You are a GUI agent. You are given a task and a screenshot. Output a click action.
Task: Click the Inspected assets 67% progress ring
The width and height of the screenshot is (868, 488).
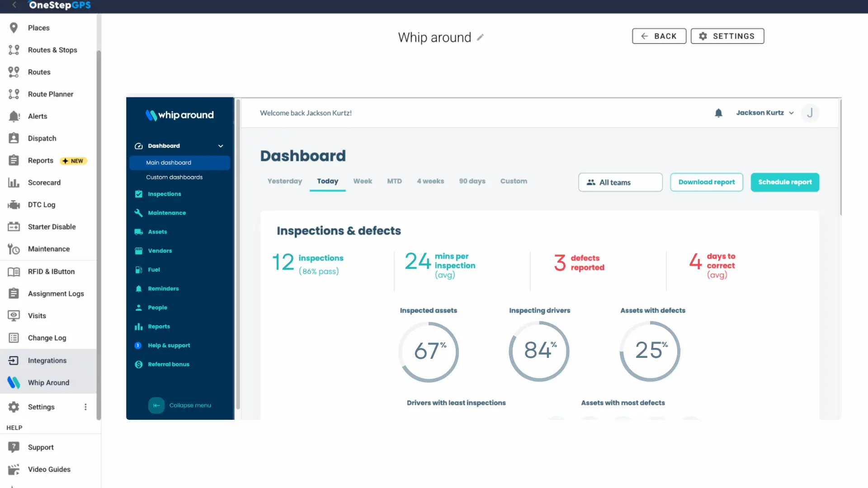pos(429,352)
